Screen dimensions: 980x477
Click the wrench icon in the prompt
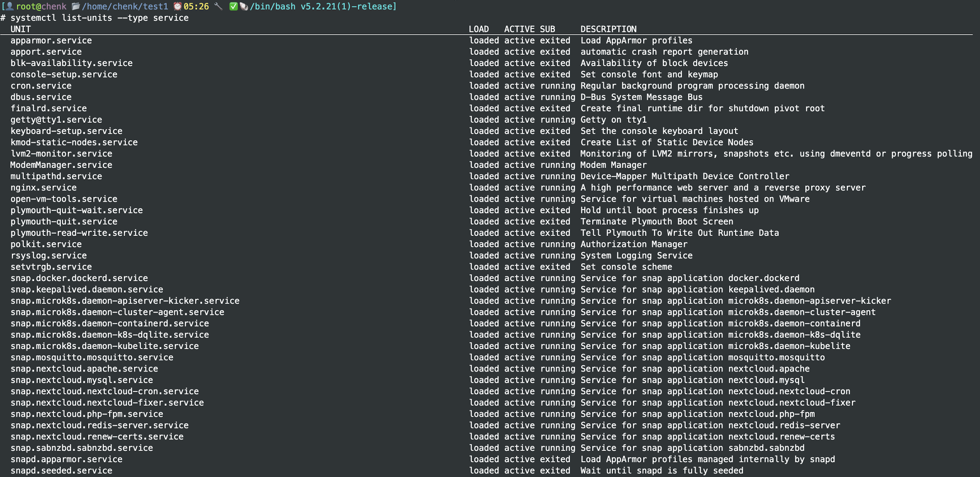[x=218, y=6]
